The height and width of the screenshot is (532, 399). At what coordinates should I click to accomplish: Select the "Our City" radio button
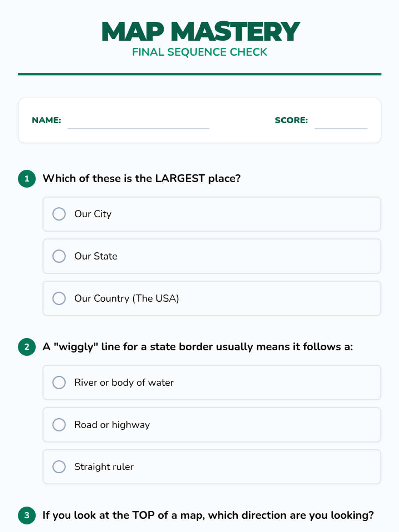click(x=59, y=214)
